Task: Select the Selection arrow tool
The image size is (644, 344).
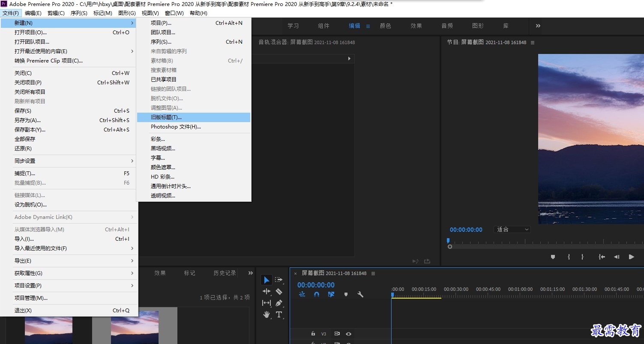Action: click(x=267, y=280)
